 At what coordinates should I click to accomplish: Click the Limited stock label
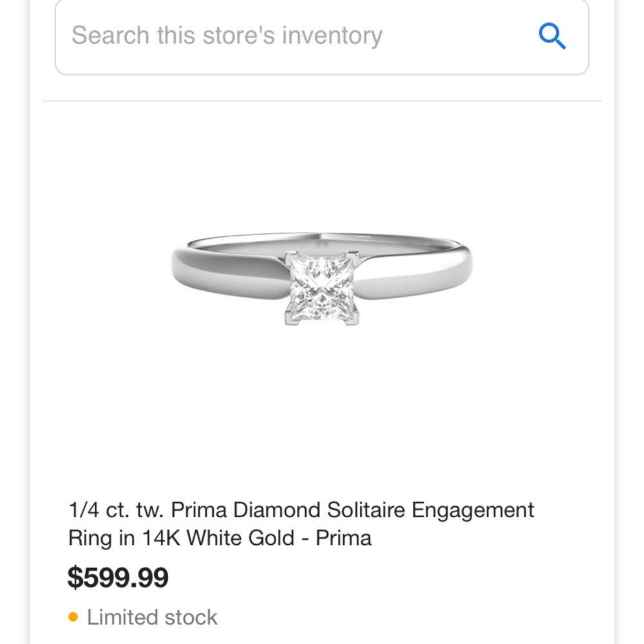(x=153, y=616)
